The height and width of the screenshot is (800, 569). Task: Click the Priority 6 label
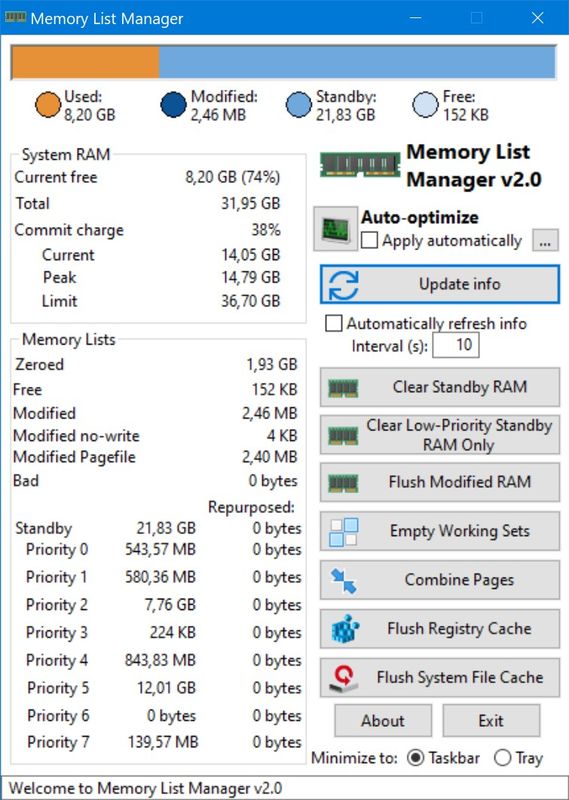click(58, 716)
